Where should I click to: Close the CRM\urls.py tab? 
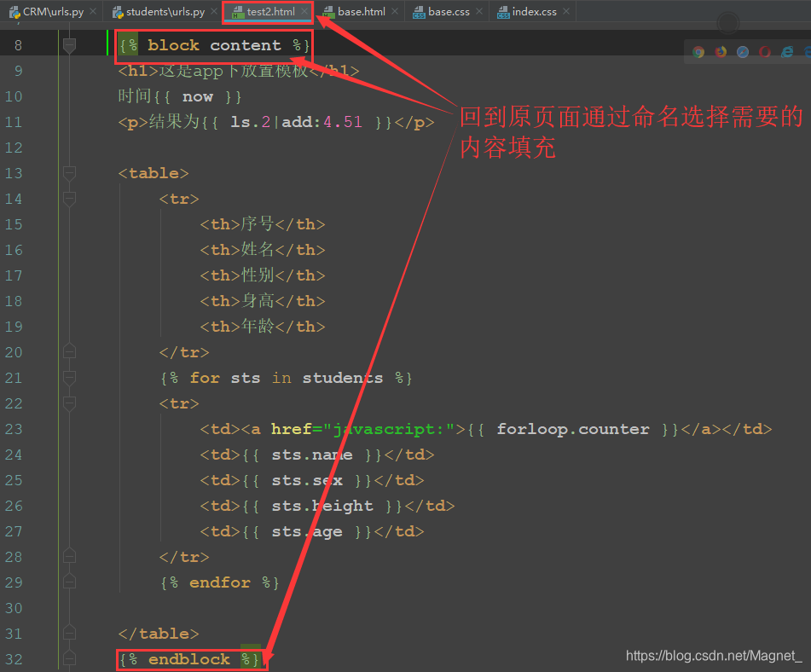93,11
